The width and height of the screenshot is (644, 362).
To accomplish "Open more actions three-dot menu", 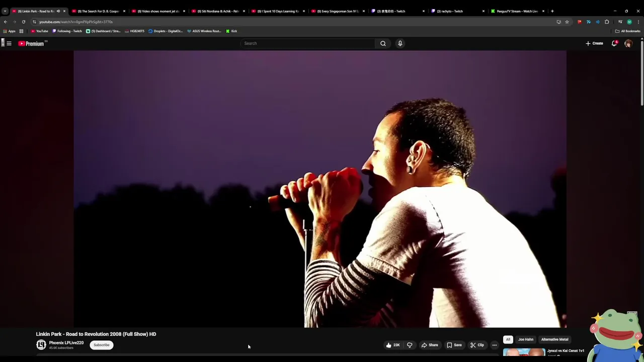I will tap(495, 345).
